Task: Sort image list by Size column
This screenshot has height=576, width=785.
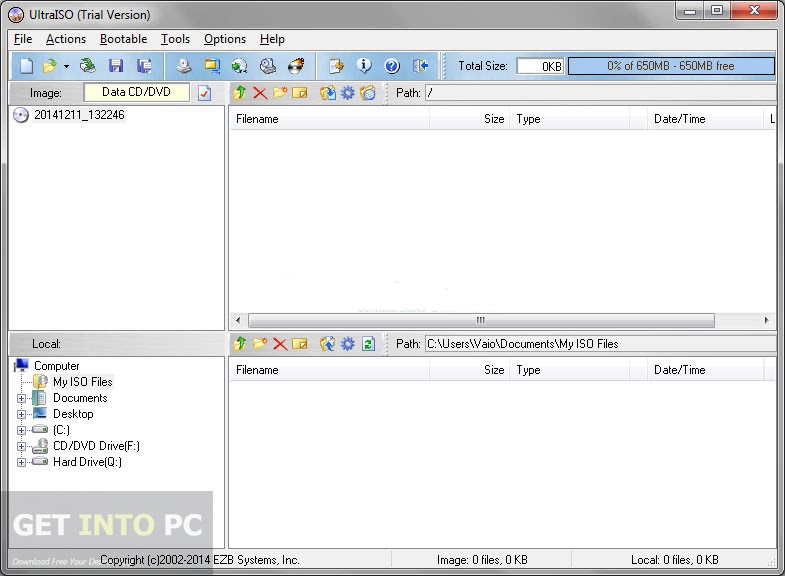Action: tap(470, 119)
